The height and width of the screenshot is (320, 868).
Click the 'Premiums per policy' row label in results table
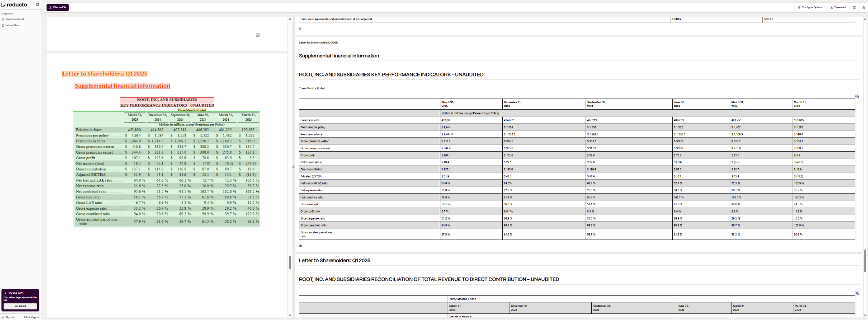[313, 127]
